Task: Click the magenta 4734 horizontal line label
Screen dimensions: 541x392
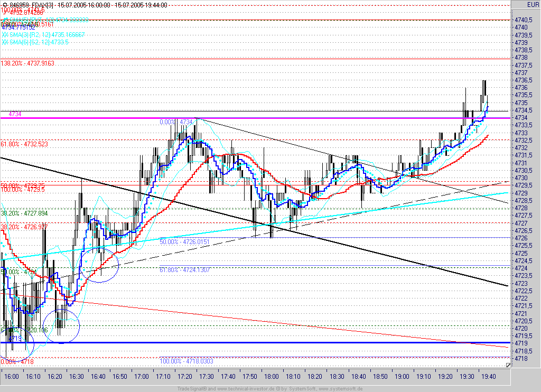Action: pyautogui.click(x=15, y=114)
